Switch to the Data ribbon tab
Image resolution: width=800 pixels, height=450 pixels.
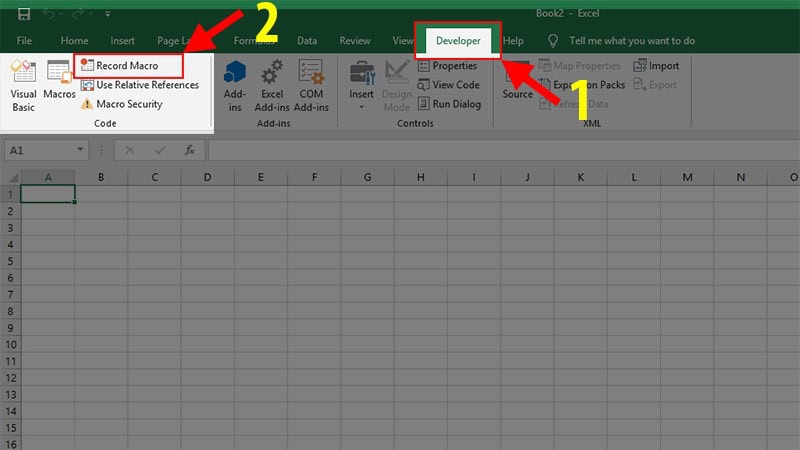tap(307, 41)
